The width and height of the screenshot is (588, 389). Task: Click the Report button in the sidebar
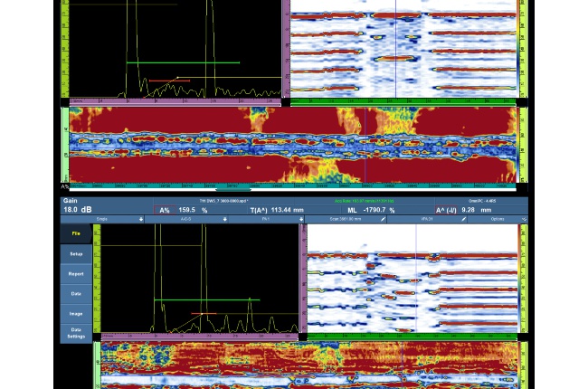pyautogui.click(x=76, y=274)
